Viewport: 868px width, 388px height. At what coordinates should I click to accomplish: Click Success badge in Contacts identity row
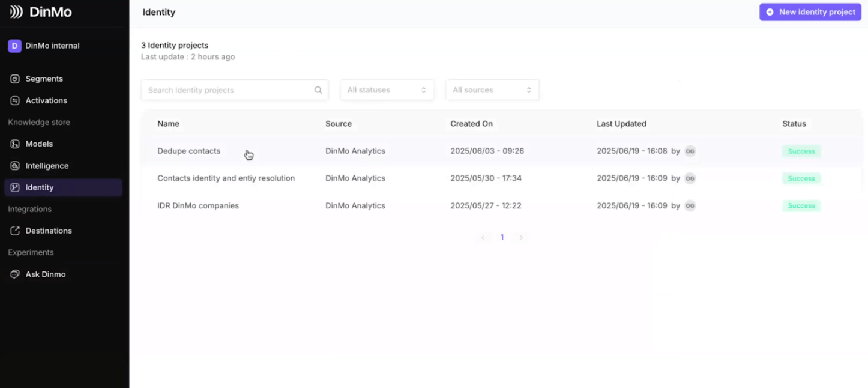(x=801, y=178)
